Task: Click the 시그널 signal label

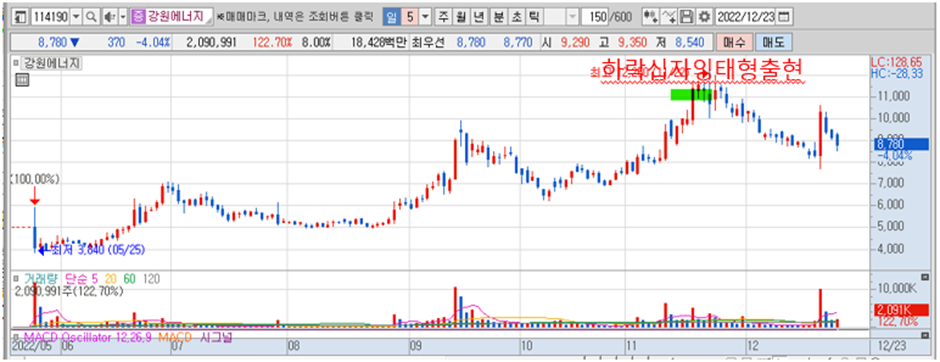Action: coord(217,337)
